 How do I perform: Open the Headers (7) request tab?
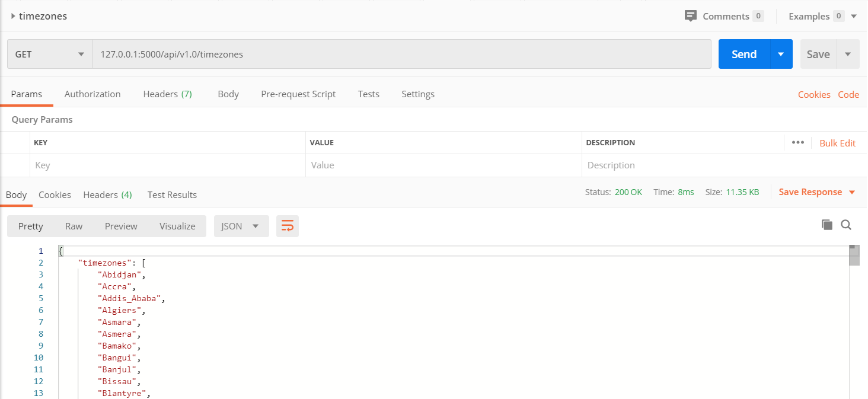[168, 94]
